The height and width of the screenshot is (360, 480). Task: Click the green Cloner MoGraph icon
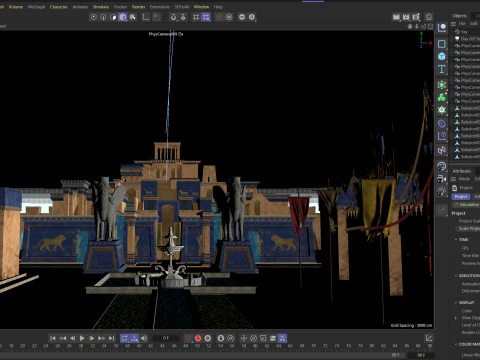tap(442, 97)
